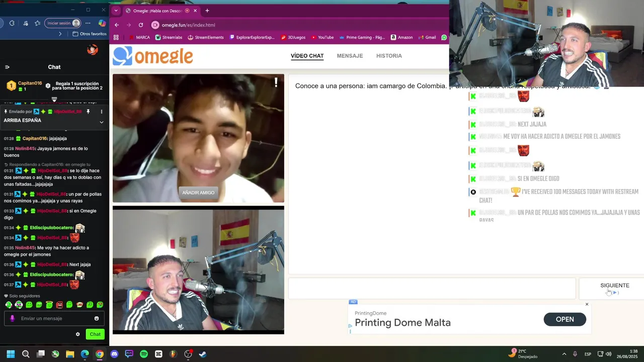The height and width of the screenshot is (362, 644).
Task: Open File Explorer from the taskbar
Action: point(70,354)
